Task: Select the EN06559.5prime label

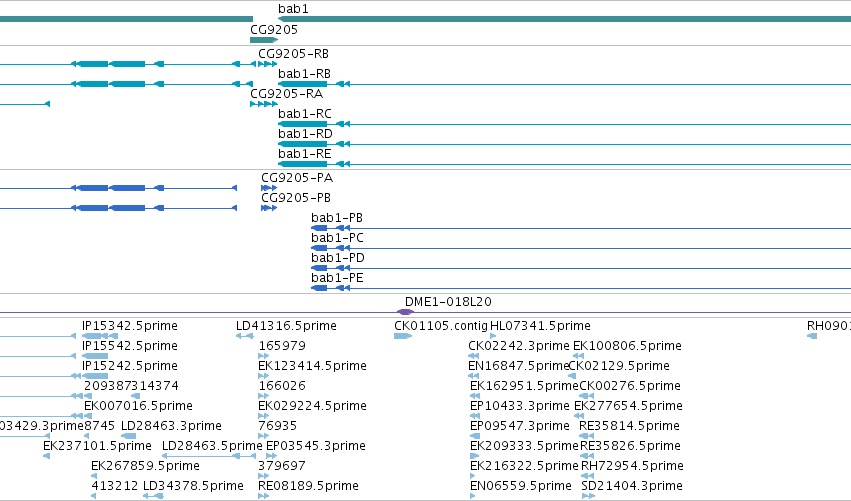Action: click(x=521, y=487)
